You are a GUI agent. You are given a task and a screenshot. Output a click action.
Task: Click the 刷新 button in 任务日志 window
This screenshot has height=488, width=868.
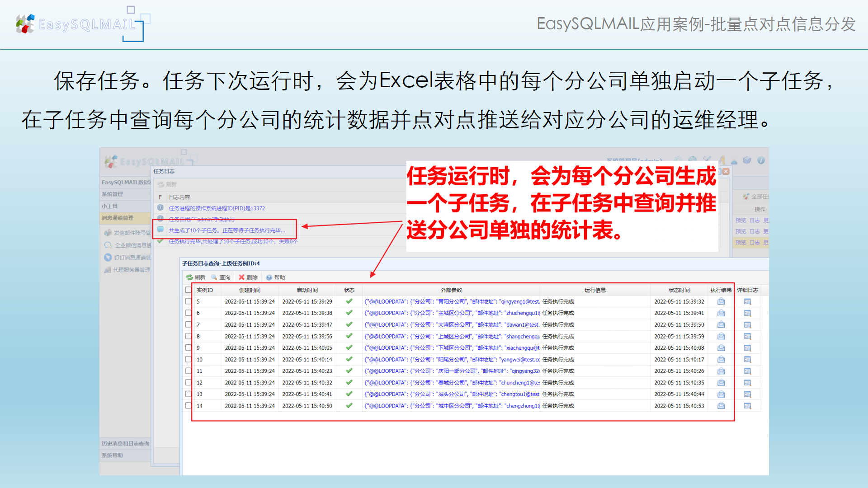click(167, 184)
